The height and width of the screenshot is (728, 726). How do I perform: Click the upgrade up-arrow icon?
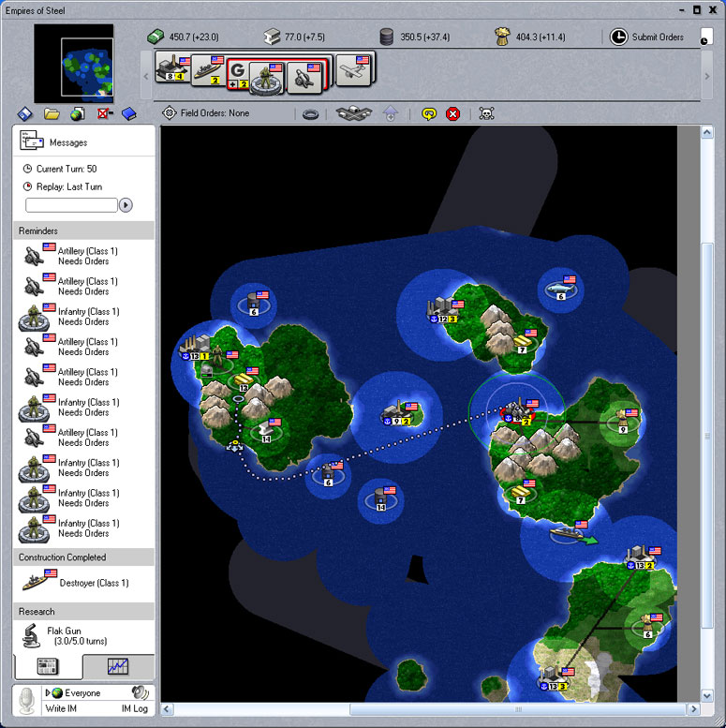(x=391, y=113)
